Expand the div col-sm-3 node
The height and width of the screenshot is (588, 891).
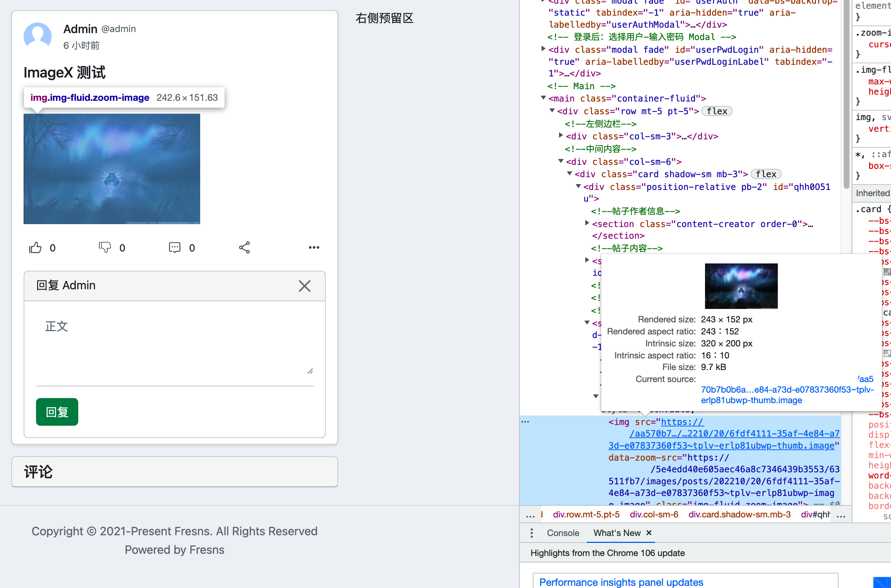561,136
